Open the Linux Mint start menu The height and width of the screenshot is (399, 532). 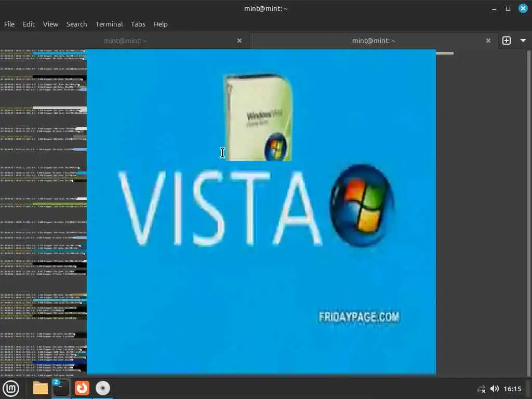click(x=11, y=389)
